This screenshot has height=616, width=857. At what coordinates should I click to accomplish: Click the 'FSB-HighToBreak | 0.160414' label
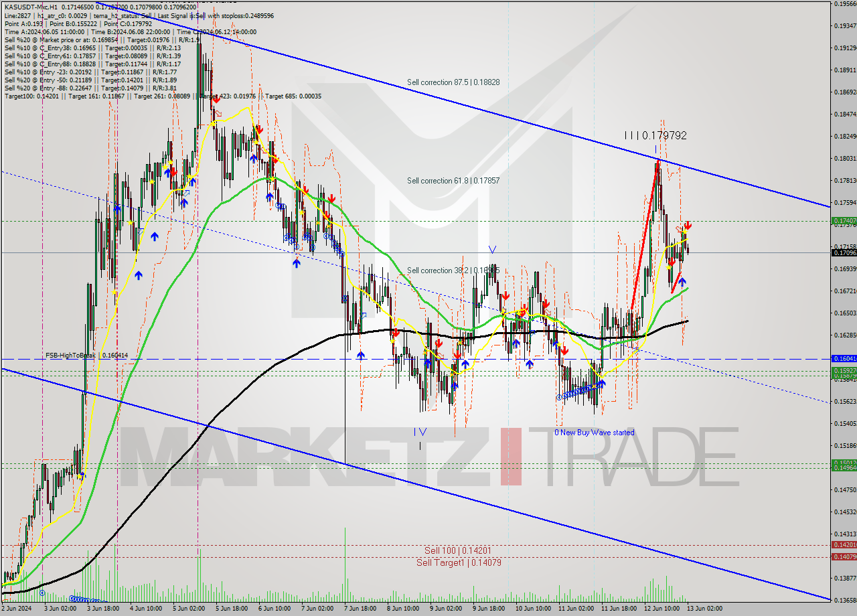point(86,356)
